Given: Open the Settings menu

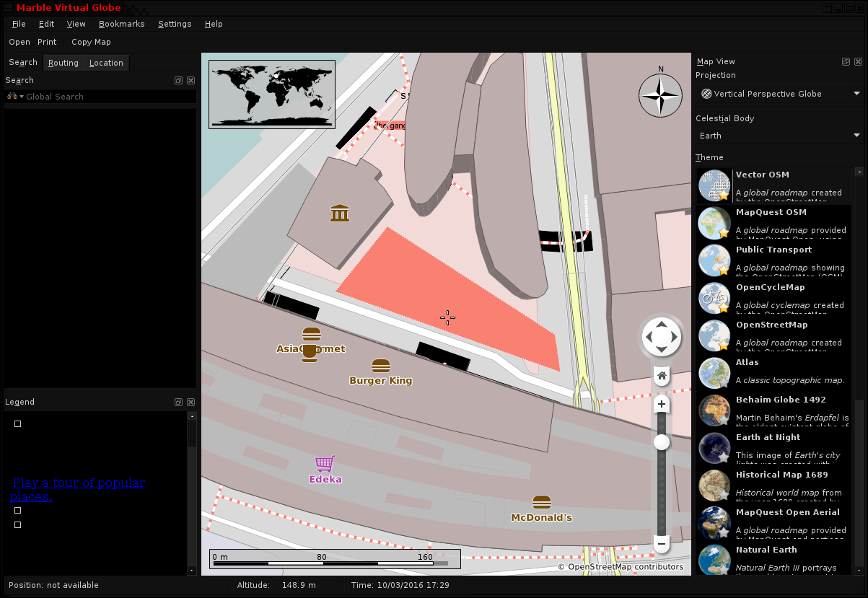Looking at the screenshot, I should click(175, 24).
